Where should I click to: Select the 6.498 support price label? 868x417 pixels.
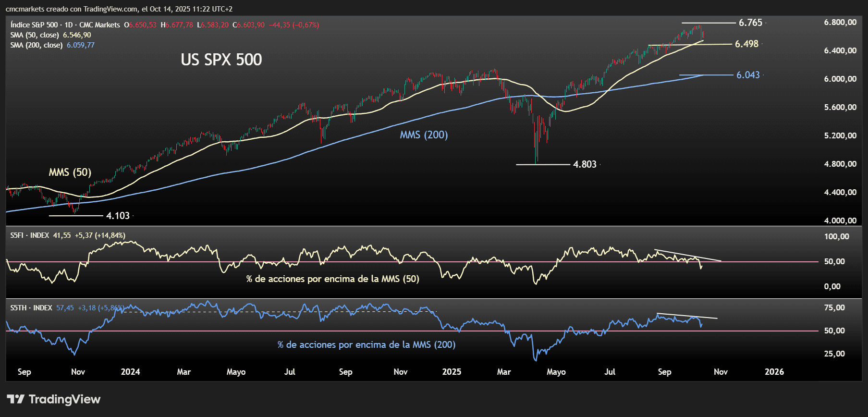[746, 44]
